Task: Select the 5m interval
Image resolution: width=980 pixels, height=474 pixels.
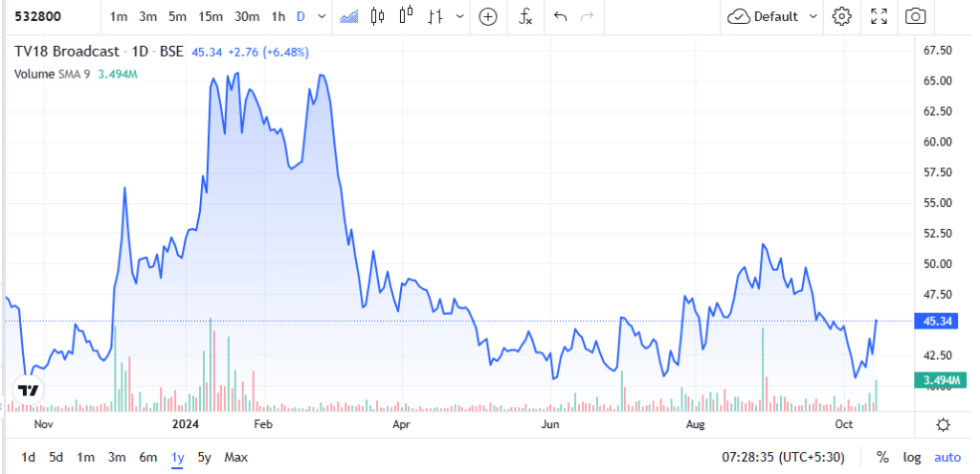Action: click(177, 17)
